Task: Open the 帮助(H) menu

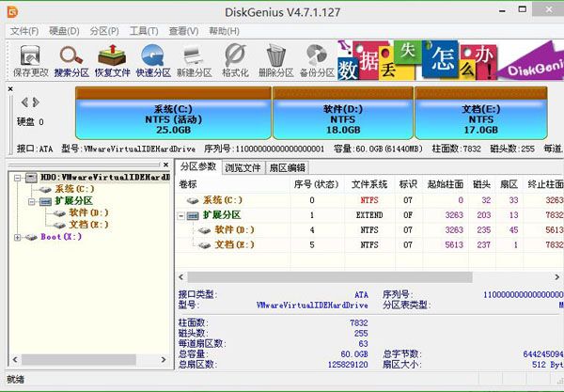Action: (x=224, y=31)
